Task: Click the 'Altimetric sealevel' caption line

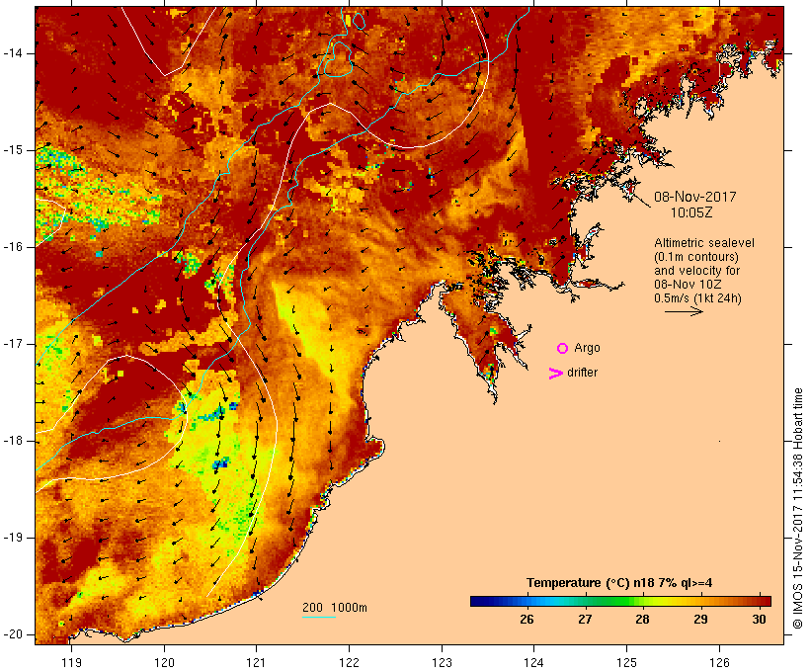Action: [704, 243]
